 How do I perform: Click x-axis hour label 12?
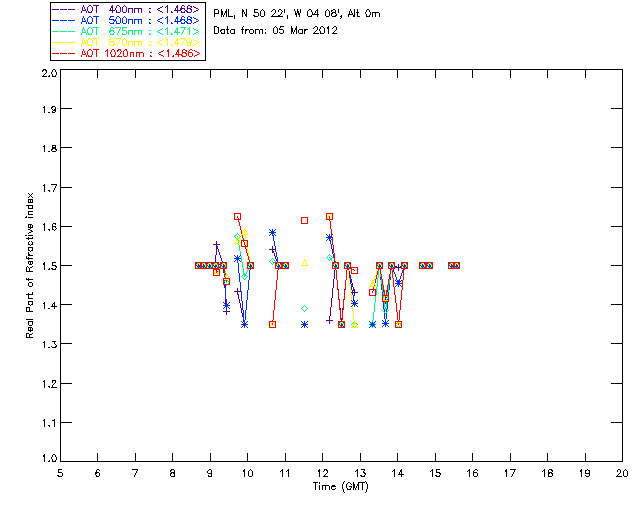[x=322, y=473]
